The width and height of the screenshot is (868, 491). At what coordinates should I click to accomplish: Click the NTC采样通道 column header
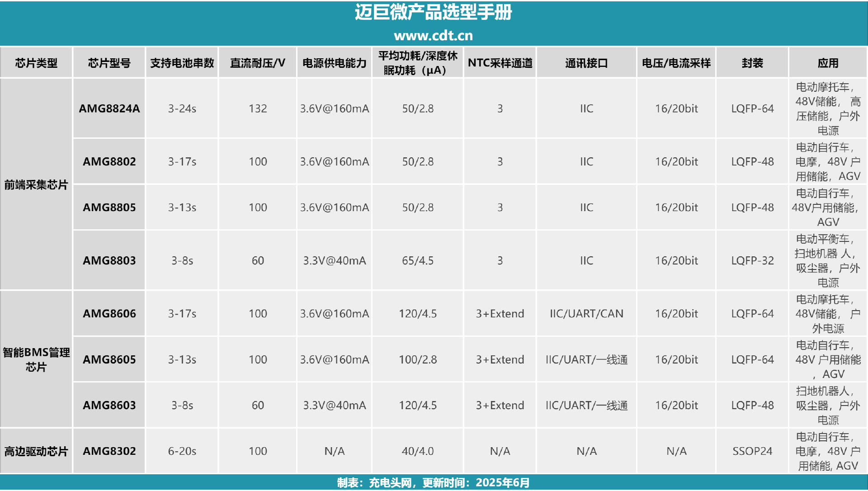500,63
